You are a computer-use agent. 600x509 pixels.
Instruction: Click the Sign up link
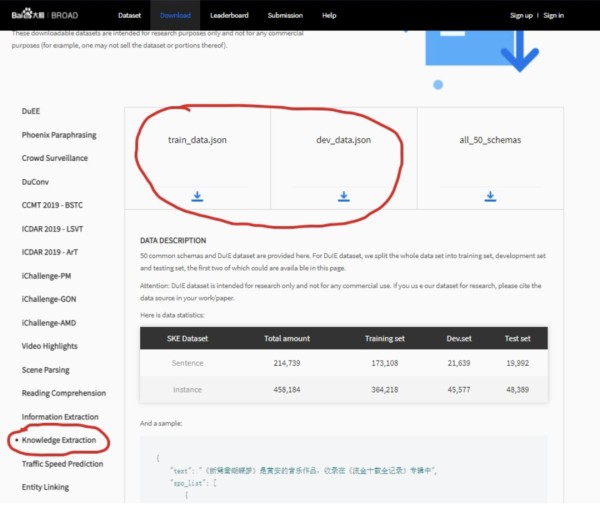pyautogui.click(x=521, y=16)
